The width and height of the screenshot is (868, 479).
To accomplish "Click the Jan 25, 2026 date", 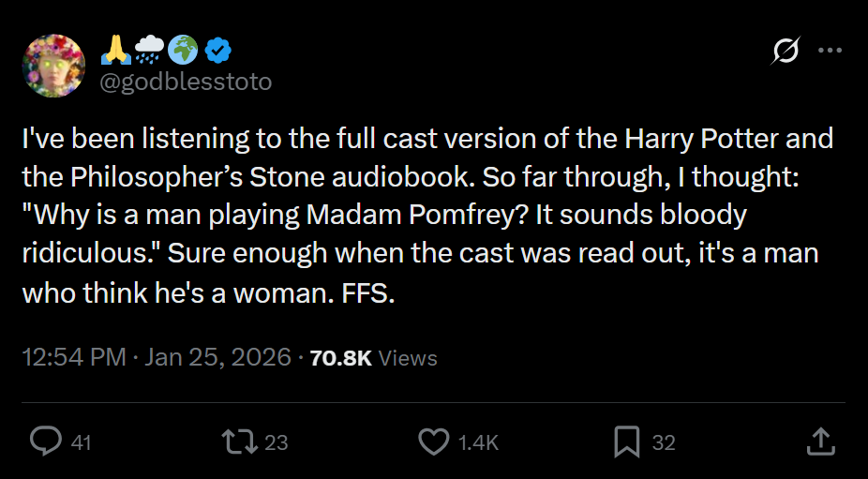I will pos(217,357).
